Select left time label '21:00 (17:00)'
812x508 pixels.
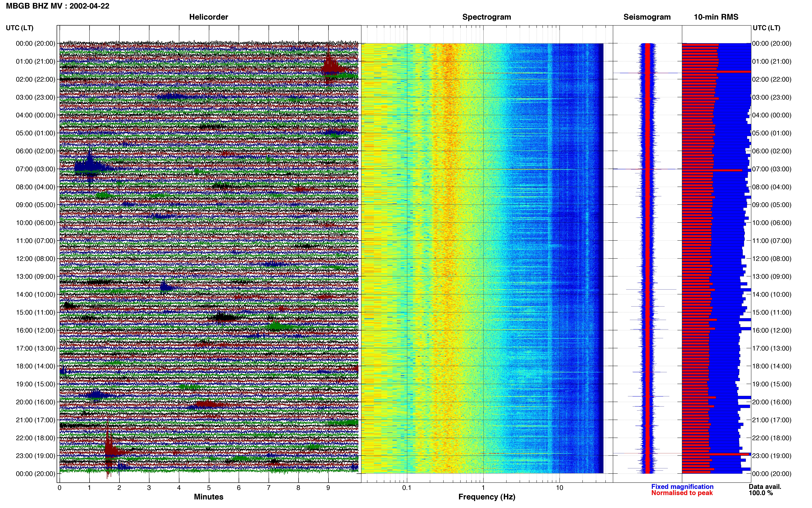(x=35, y=420)
